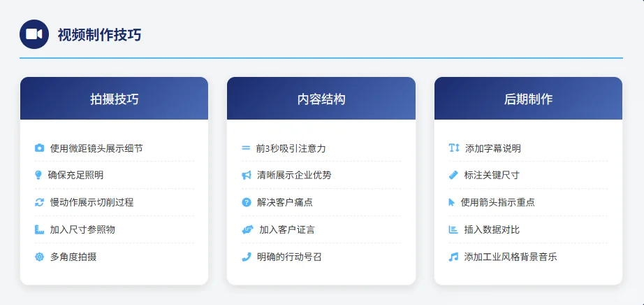Click the chart icon beside 插入数据对比

pos(453,229)
